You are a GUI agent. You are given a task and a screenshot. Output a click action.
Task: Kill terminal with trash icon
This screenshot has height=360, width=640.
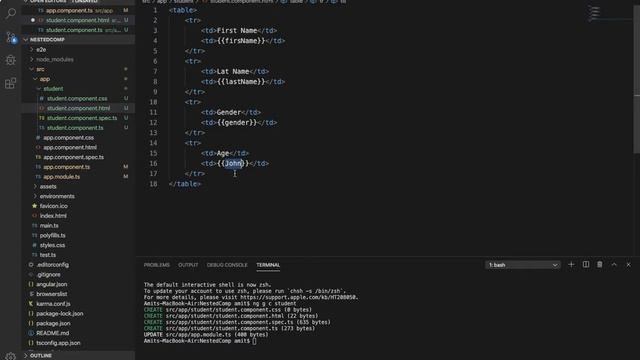pyautogui.click(x=600, y=264)
